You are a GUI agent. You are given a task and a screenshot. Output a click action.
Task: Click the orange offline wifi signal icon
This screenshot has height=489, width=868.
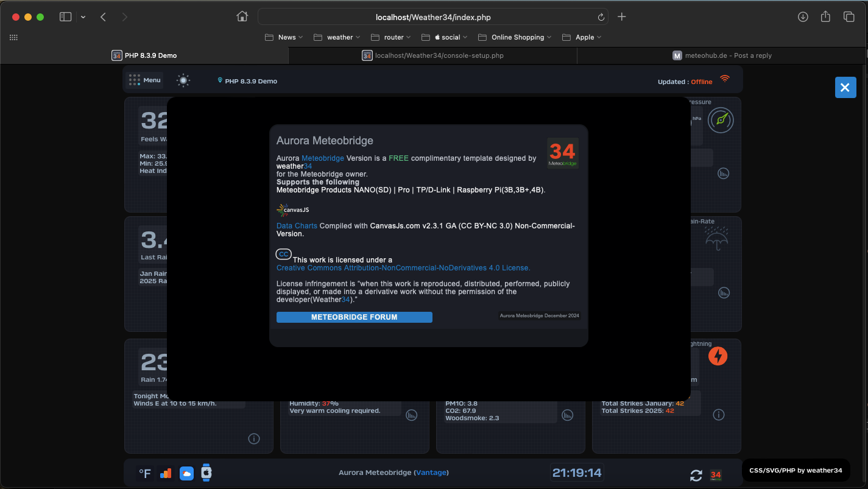point(724,79)
